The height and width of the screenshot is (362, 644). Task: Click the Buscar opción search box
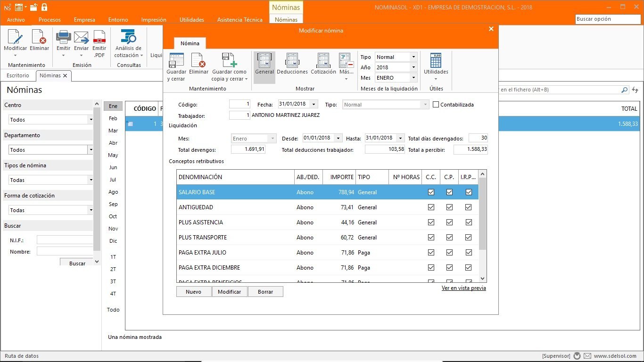(608, 19)
